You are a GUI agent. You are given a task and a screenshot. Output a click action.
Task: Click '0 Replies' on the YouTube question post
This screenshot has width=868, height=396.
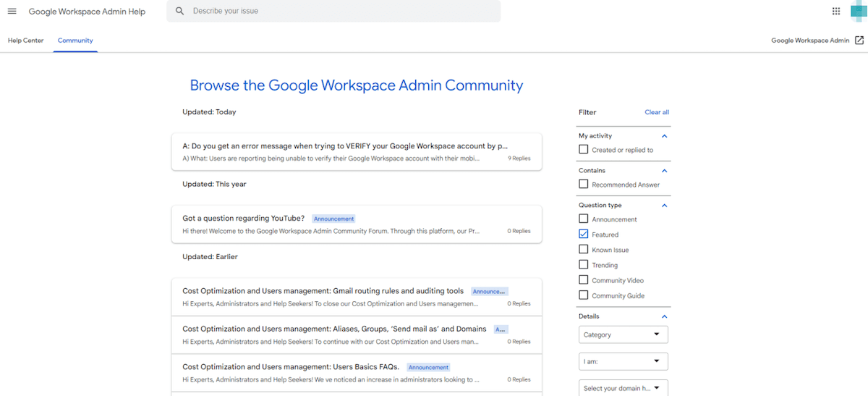point(519,231)
